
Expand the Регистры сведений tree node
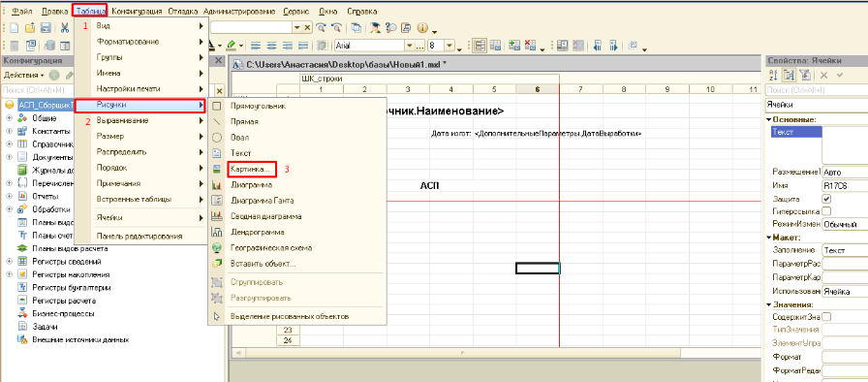9,262
